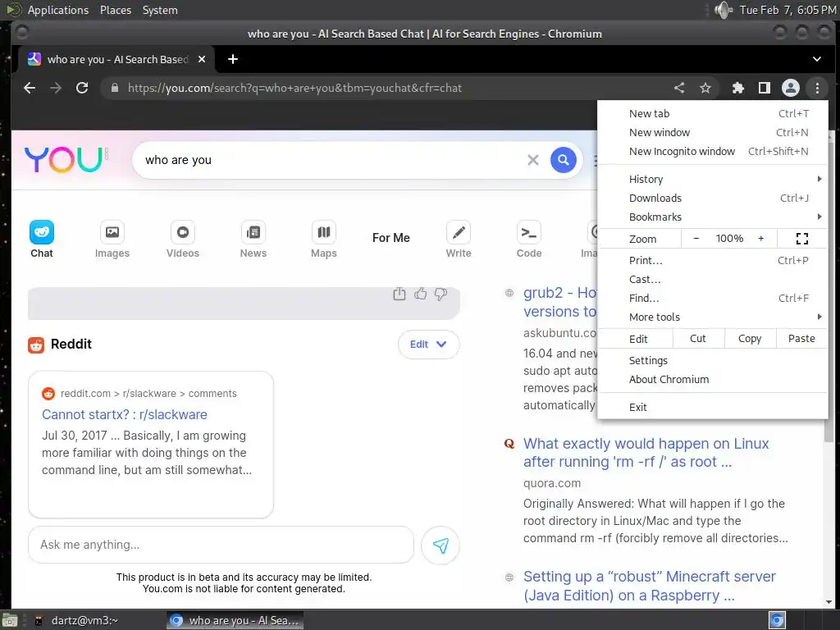
Task: Close the Chromium three-dot menu button
Action: (817, 88)
